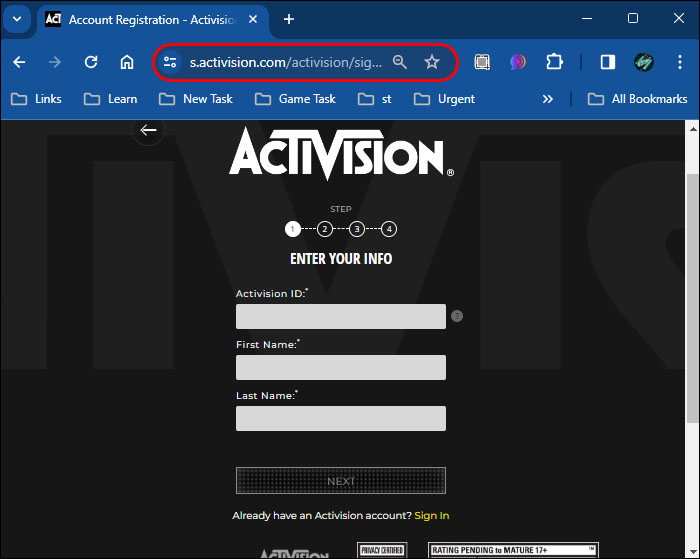Open the Links bookmark folder
The height and width of the screenshot is (559, 700).
click(x=36, y=99)
